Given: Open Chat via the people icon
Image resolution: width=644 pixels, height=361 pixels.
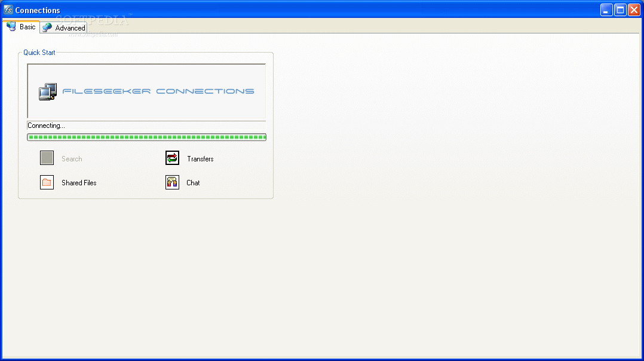Looking at the screenshot, I should (x=172, y=182).
